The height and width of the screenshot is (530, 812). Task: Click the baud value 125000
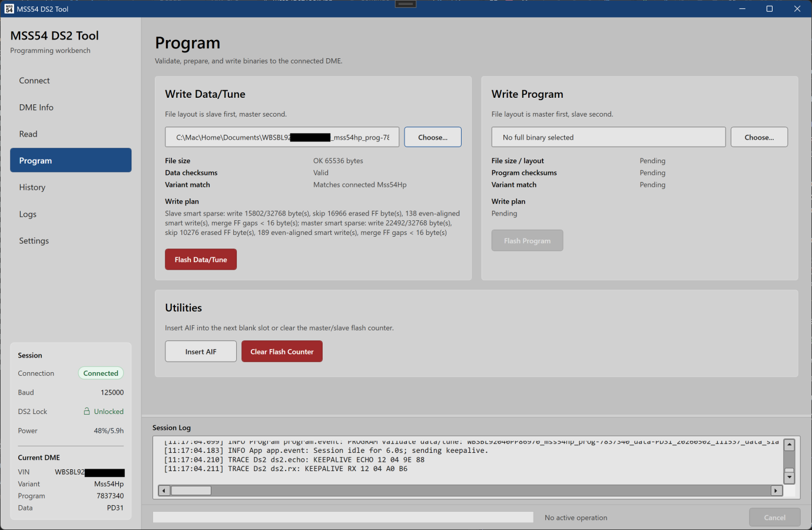[x=112, y=392]
